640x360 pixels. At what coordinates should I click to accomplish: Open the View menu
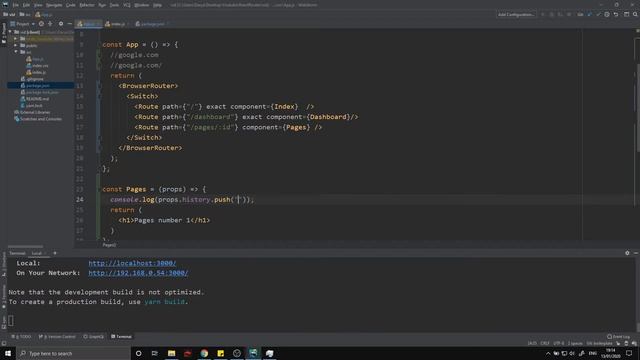[38, 5]
